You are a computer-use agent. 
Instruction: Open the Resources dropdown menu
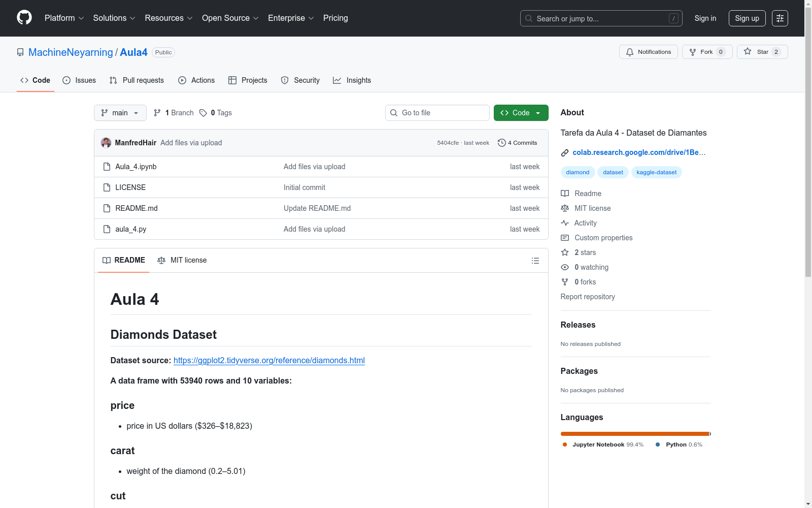pos(168,18)
